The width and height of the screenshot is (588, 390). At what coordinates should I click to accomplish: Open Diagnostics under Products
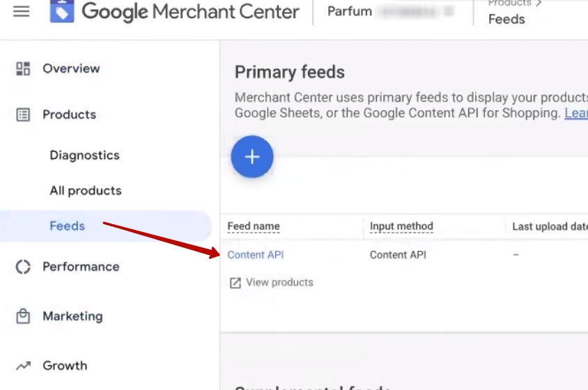pos(84,155)
